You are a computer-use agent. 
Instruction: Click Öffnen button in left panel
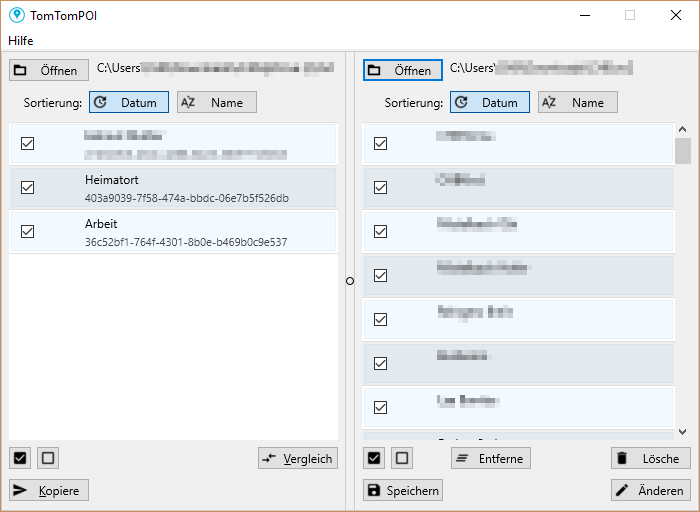[x=49, y=70]
